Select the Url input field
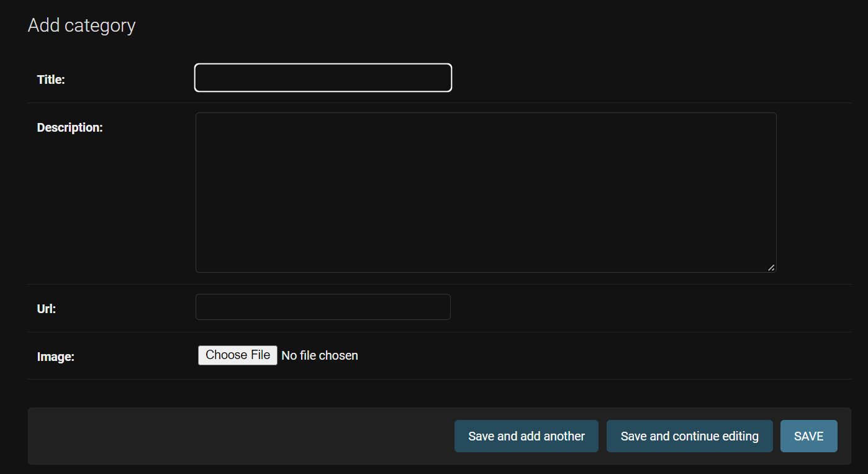 coord(323,307)
